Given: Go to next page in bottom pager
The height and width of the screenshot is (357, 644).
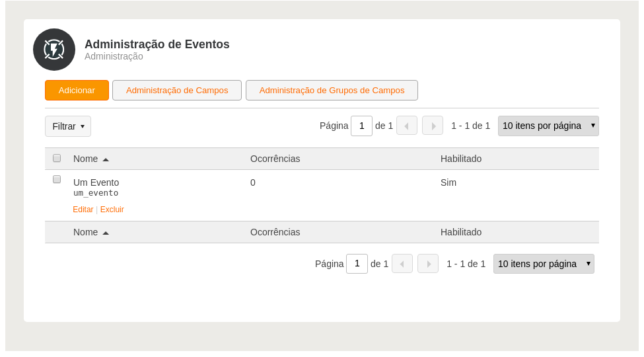Looking at the screenshot, I should pyautogui.click(x=428, y=264).
